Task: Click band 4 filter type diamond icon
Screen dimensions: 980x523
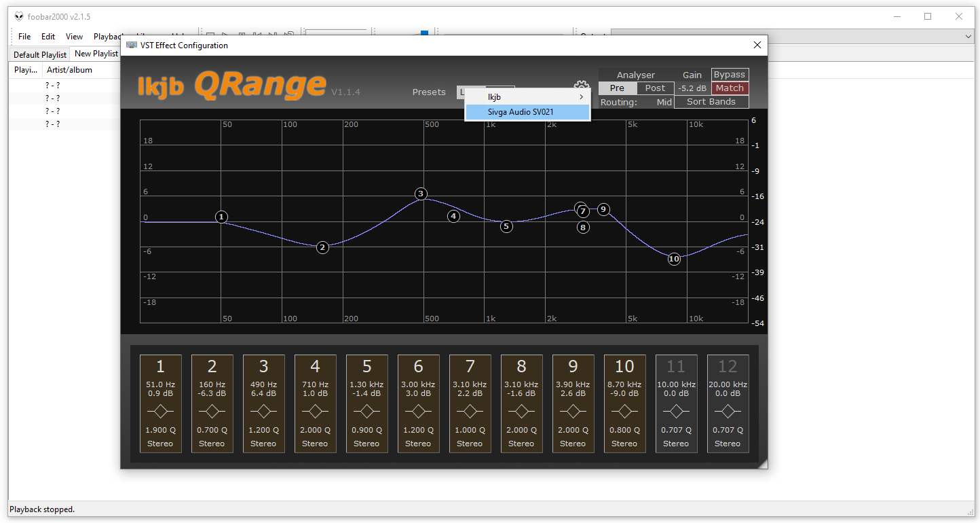Action: [315, 412]
